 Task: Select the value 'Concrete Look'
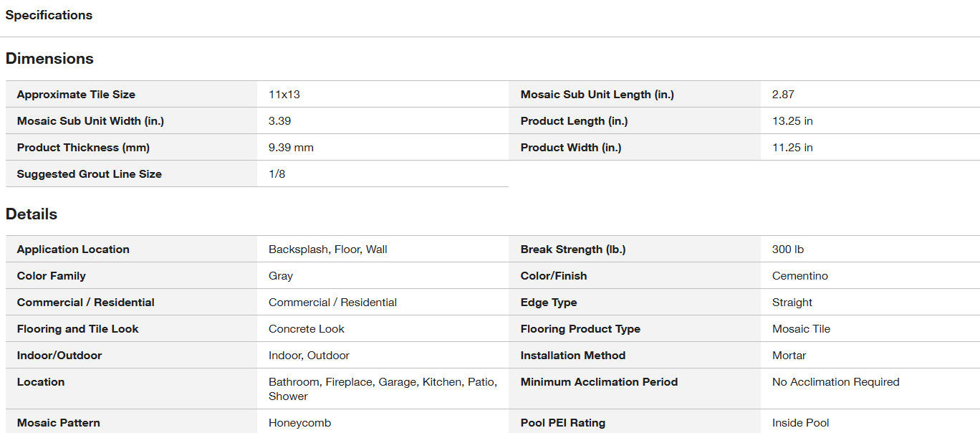click(x=307, y=329)
